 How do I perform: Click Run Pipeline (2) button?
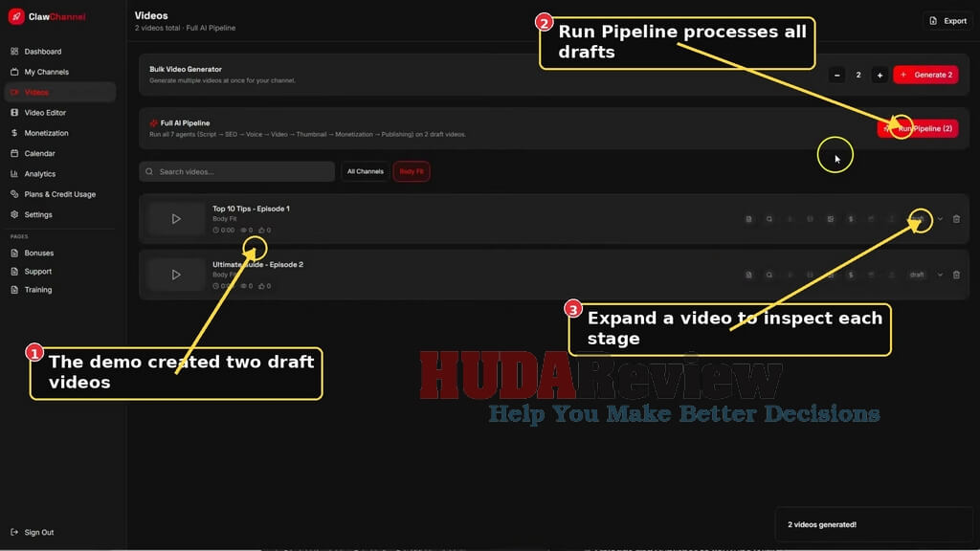918,128
